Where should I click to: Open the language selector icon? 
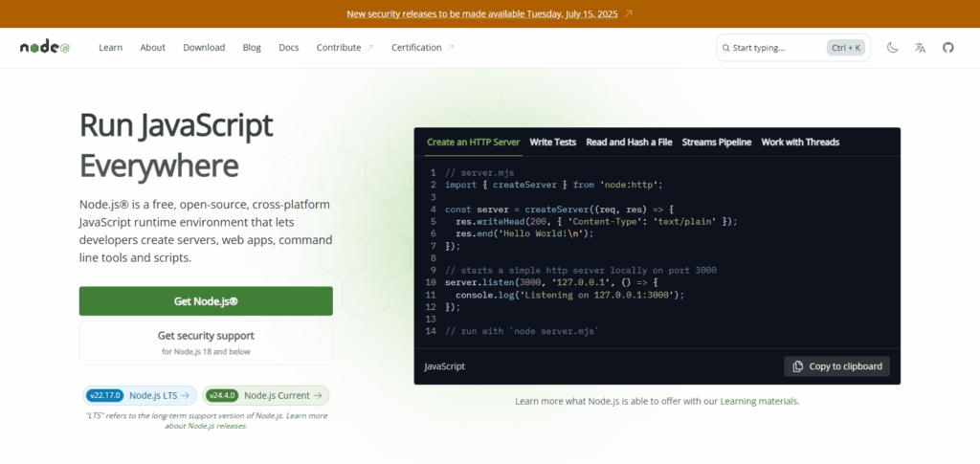tap(920, 48)
